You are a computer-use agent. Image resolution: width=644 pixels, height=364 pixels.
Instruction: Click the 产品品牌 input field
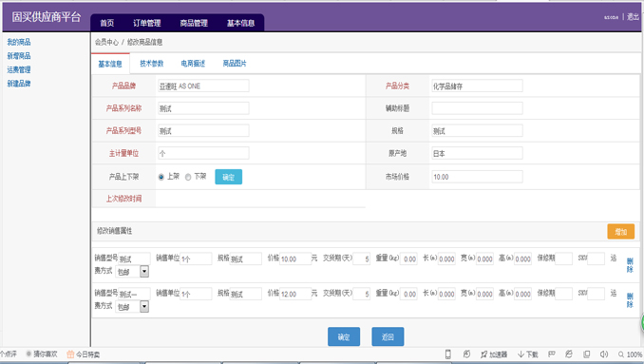click(203, 86)
